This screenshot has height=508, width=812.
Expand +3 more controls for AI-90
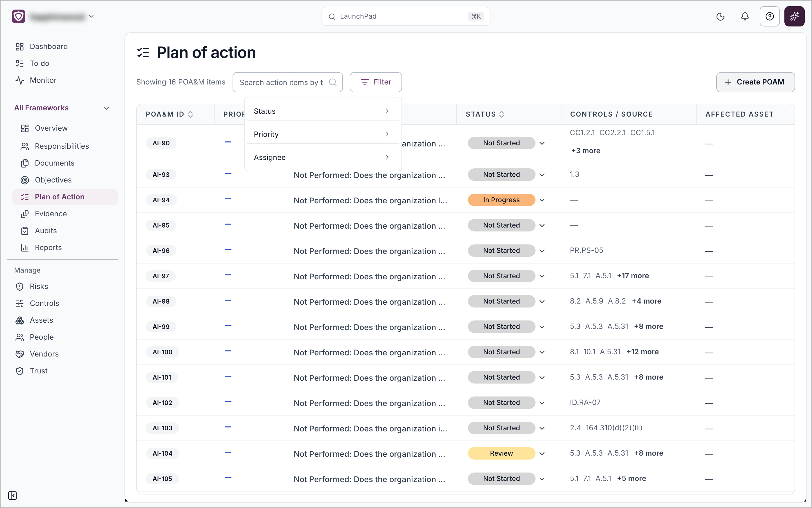(586, 151)
